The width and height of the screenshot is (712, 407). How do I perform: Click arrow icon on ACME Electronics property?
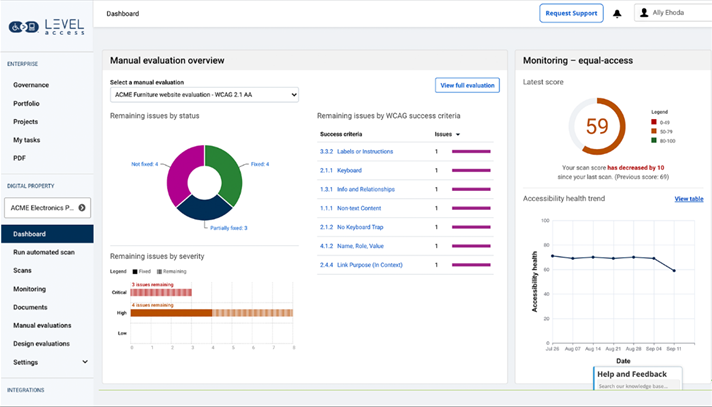click(82, 208)
